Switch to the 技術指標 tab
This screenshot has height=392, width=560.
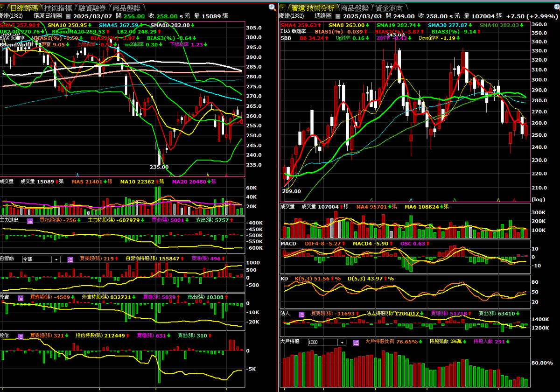[x=59, y=8]
